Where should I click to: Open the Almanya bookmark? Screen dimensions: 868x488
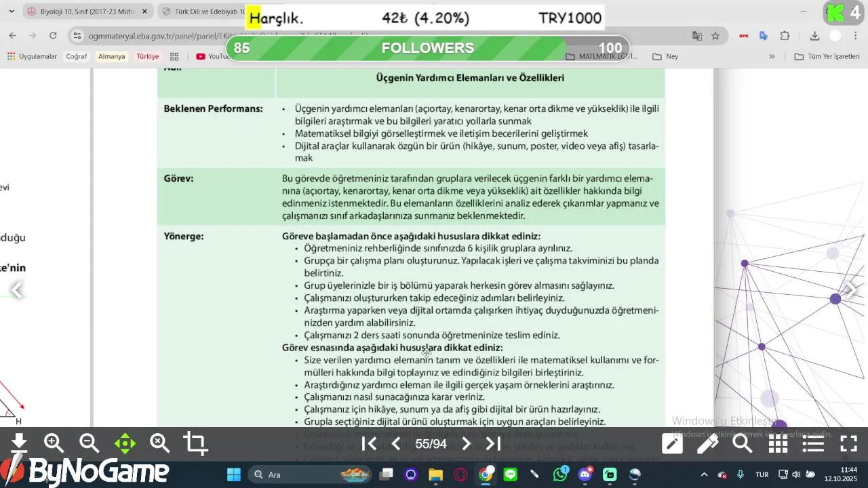(112, 56)
